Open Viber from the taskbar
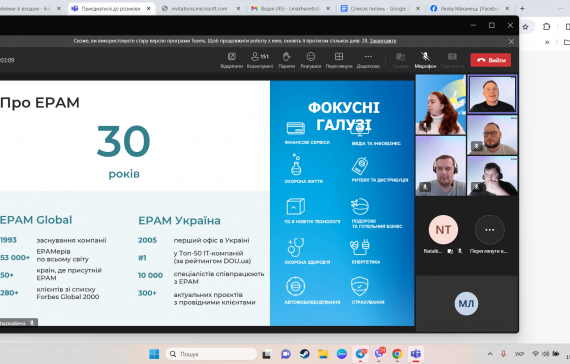This screenshot has width=570, height=364. 379,354
